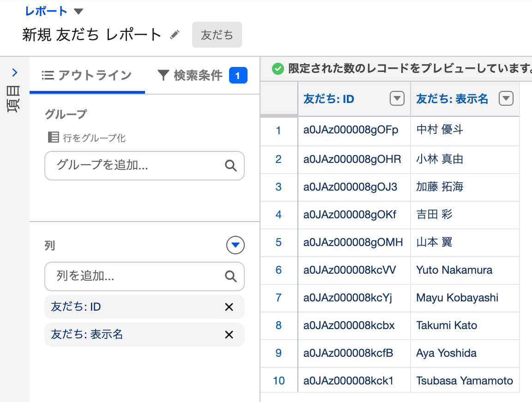Click magnifier icon in グループを追加 field

pyautogui.click(x=231, y=165)
